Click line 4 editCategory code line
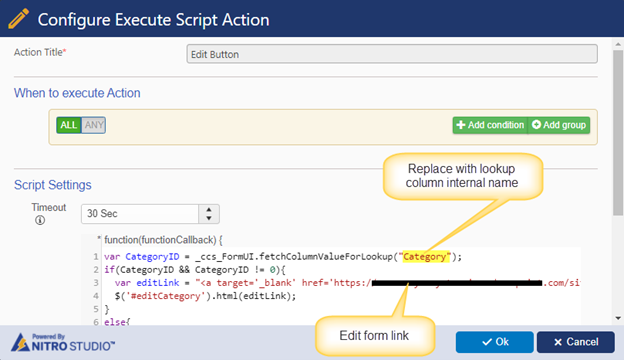 pos(205,296)
